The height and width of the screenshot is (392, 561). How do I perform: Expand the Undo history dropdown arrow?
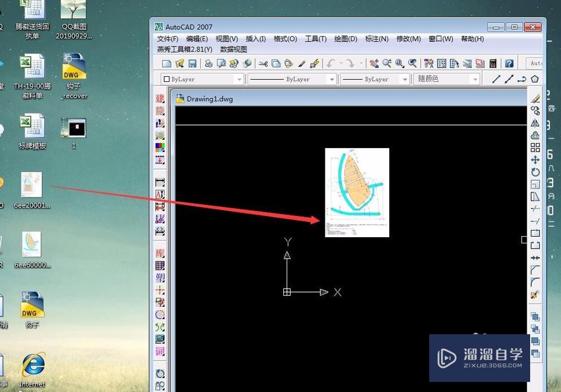341,64
